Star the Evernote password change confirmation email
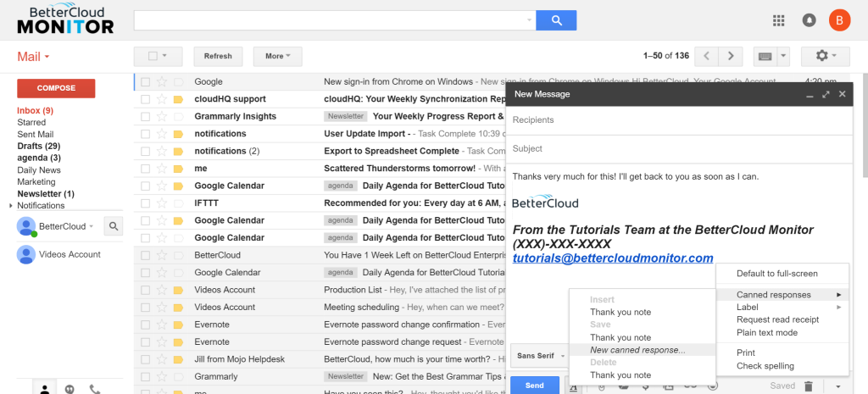 coord(162,325)
